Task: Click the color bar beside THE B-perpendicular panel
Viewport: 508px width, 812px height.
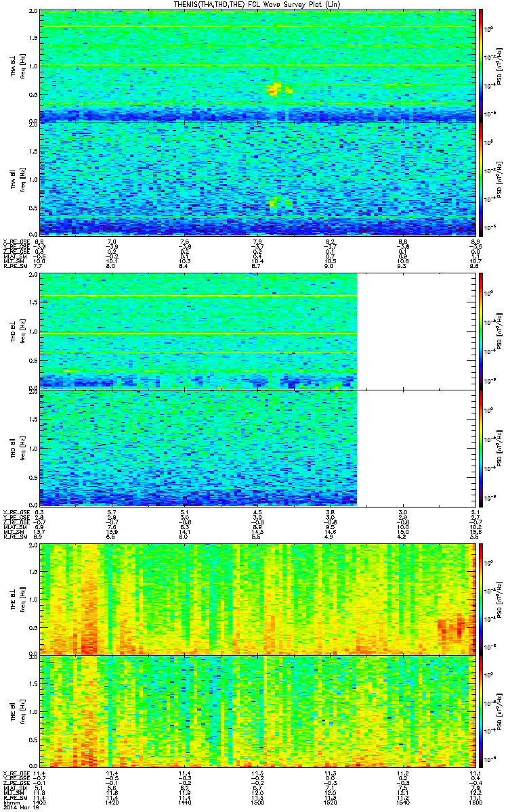Action: [x=481, y=598]
